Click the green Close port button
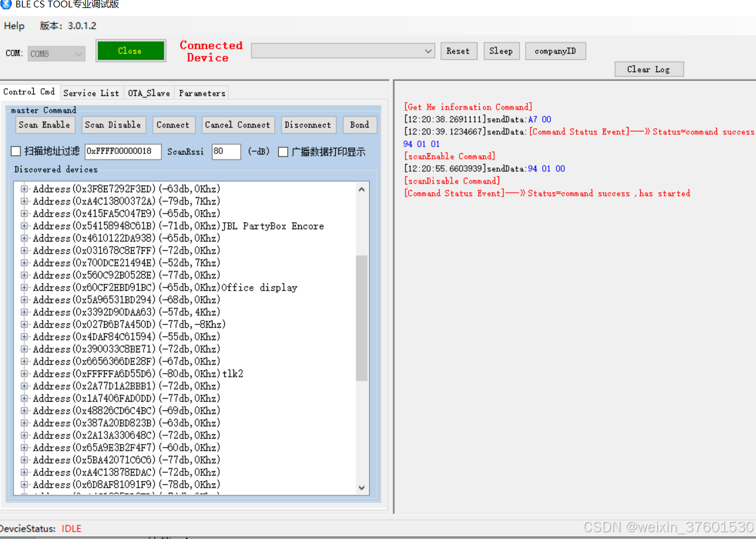The height and width of the screenshot is (539, 756). (130, 51)
